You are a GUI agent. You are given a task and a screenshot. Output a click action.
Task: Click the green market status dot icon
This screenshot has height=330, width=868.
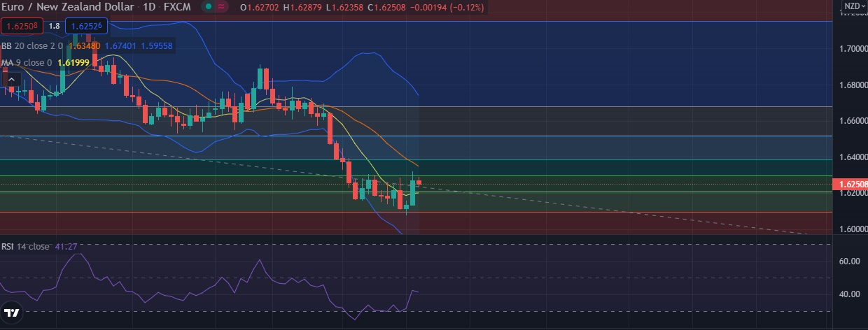coord(209,7)
